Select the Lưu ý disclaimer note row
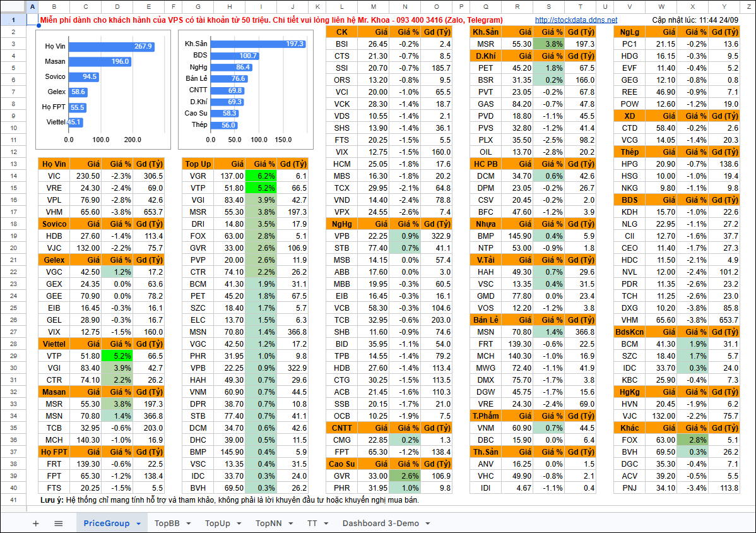This screenshot has height=533, width=756. (x=230, y=500)
